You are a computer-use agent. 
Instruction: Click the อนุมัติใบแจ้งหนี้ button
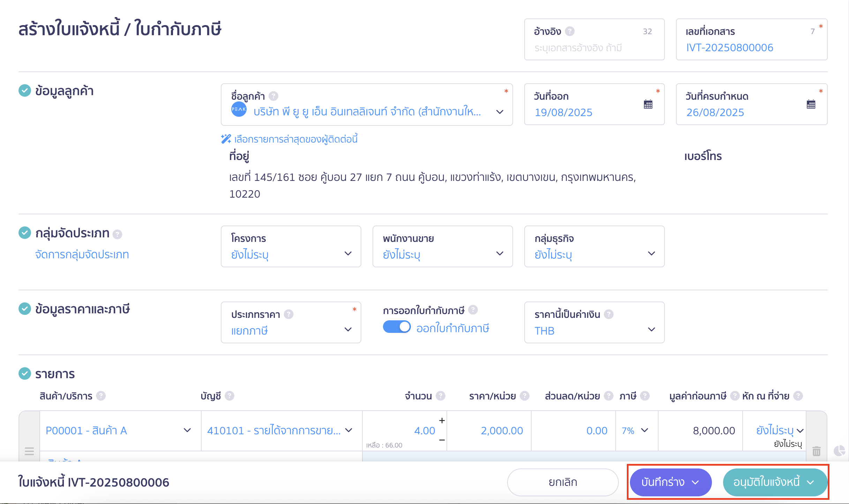click(775, 482)
